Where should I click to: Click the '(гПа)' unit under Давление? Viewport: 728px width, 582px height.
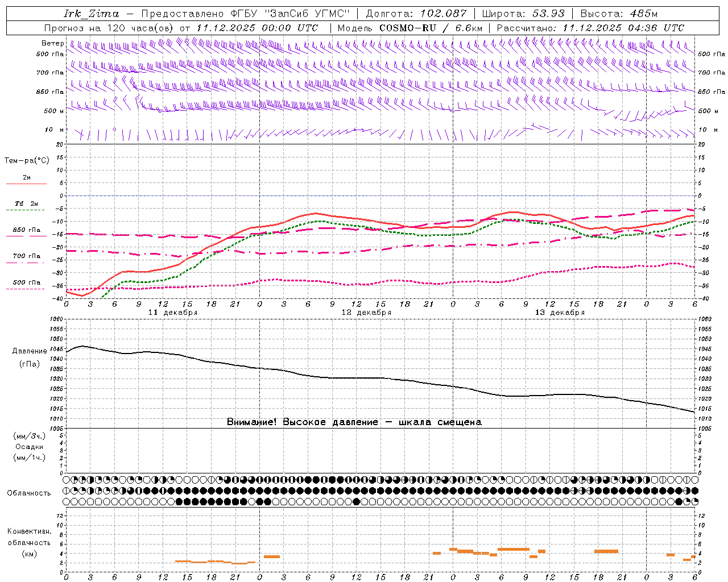coord(30,364)
